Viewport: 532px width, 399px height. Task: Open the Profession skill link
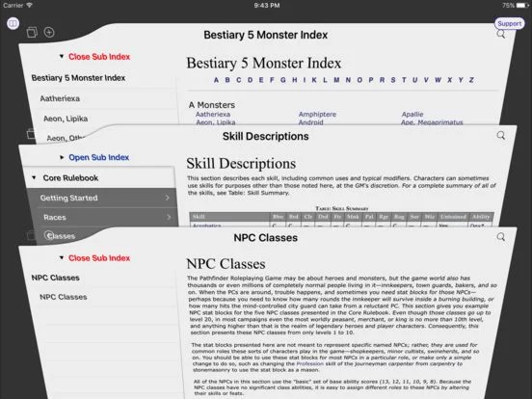[x=310, y=363]
